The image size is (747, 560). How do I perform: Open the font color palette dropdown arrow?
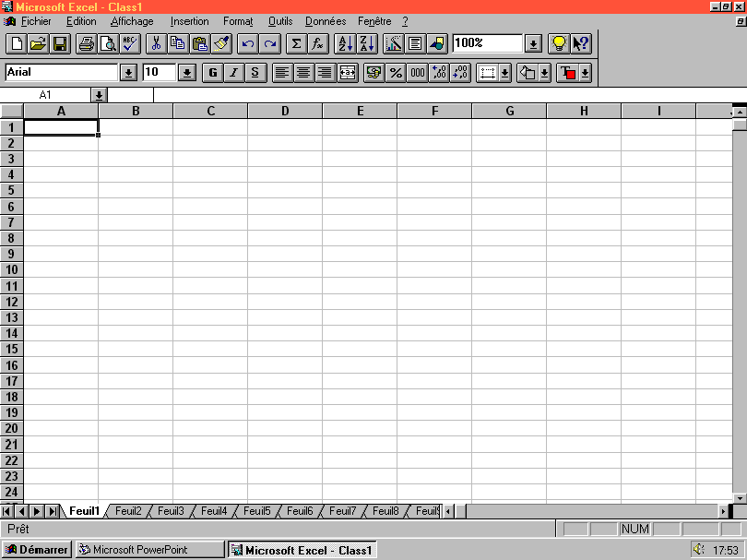(585, 74)
